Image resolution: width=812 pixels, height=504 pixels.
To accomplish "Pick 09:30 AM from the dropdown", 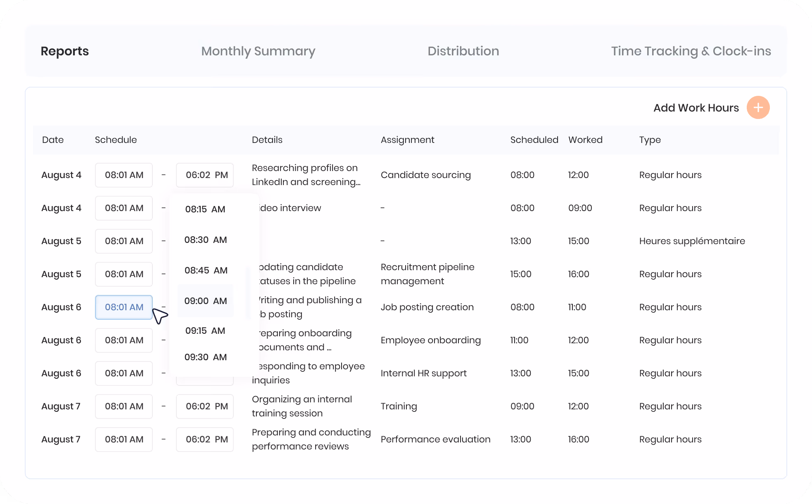I will click(205, 357).
